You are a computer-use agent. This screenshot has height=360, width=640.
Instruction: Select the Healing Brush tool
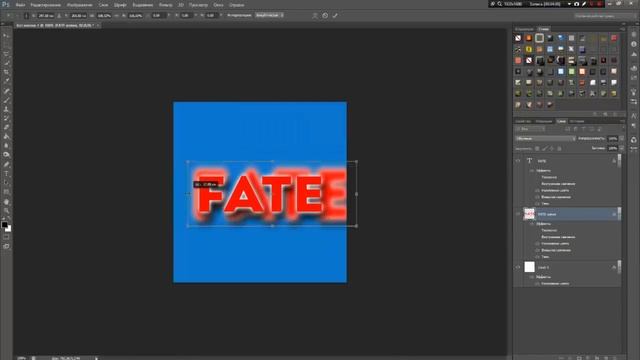[x=6, y=91]
